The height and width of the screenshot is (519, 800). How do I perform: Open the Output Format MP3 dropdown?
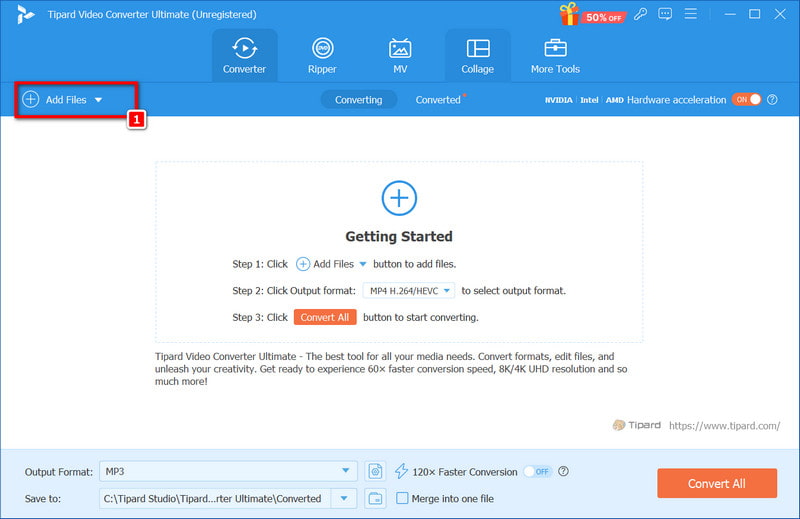[x=228, y=471]
